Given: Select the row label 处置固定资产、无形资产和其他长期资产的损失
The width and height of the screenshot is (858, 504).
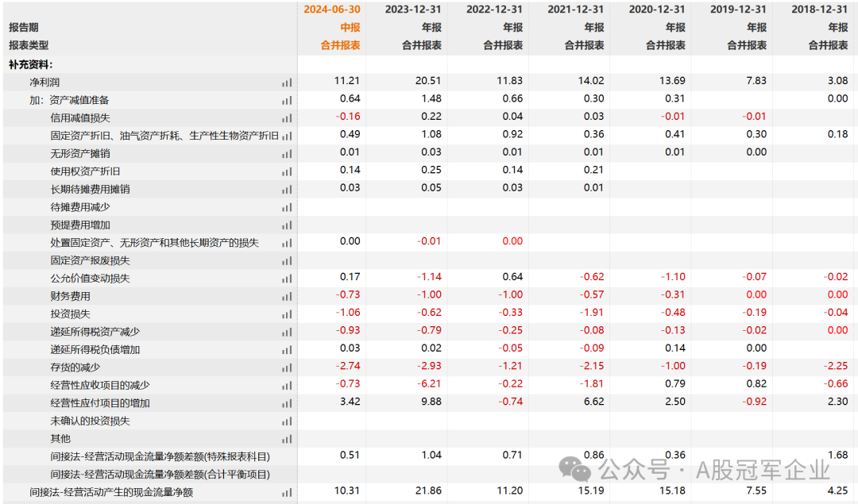Looking at the screenshot, I should (x=154, y=243).
